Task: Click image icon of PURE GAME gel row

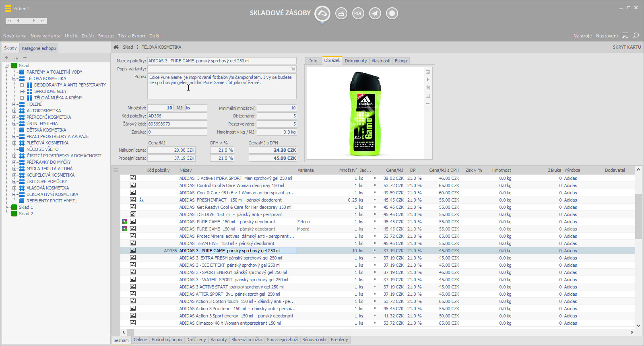Action: pos(133,250)
